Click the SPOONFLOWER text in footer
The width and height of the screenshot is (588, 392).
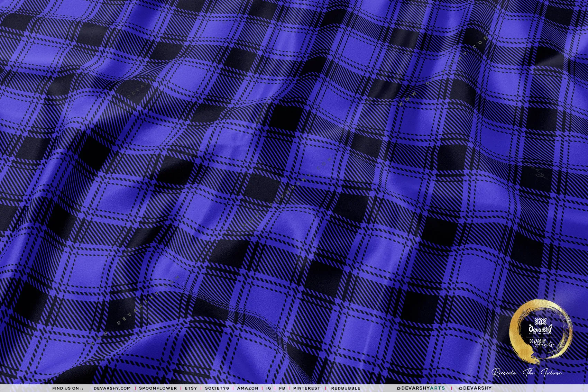coord(158,388)
